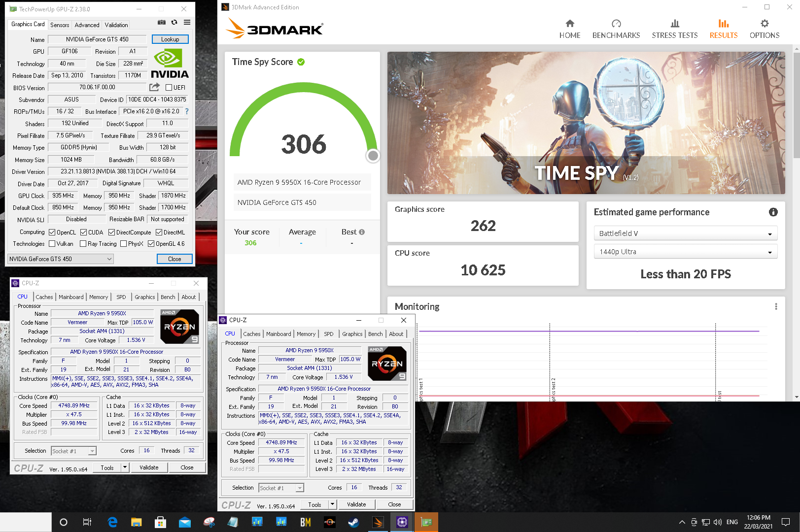This screenshot has height=532, width=800.
Task: Open the 1440p Ultra resolution dropdown
Action: tap(686, 252)
